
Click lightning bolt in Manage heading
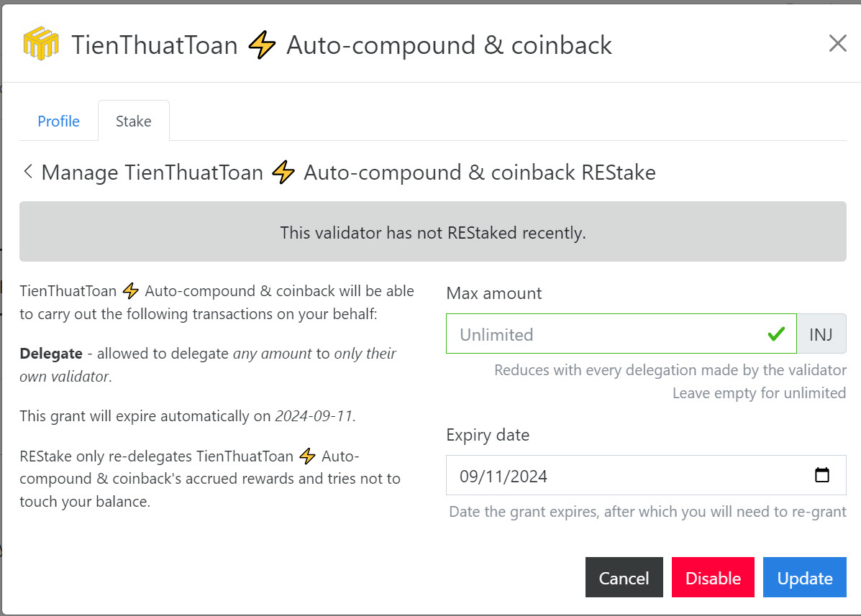pyautogui.click(x=283, y=173)
